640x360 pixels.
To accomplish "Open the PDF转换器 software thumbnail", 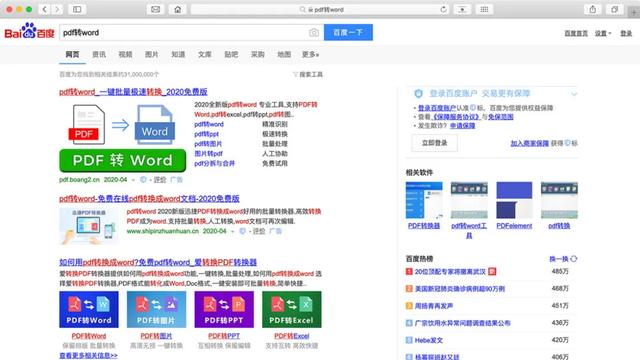I will 424,200.
